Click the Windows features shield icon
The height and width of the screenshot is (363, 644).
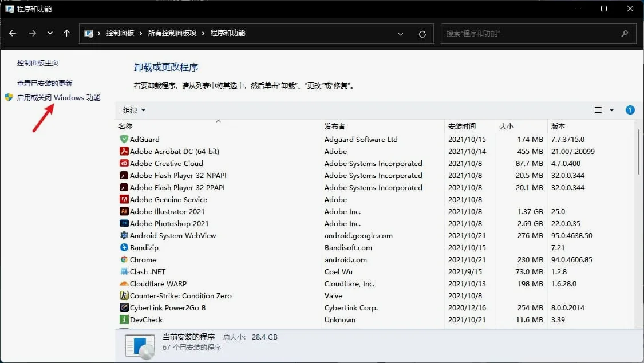9,98
